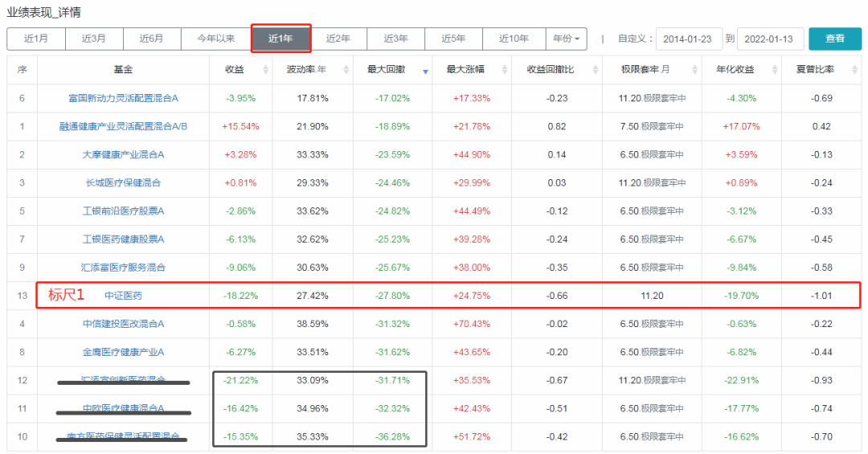Sort by 收益 column arrows
This screenshot has height=454, width=868.
pyautogui.click(x=265, y=70)
